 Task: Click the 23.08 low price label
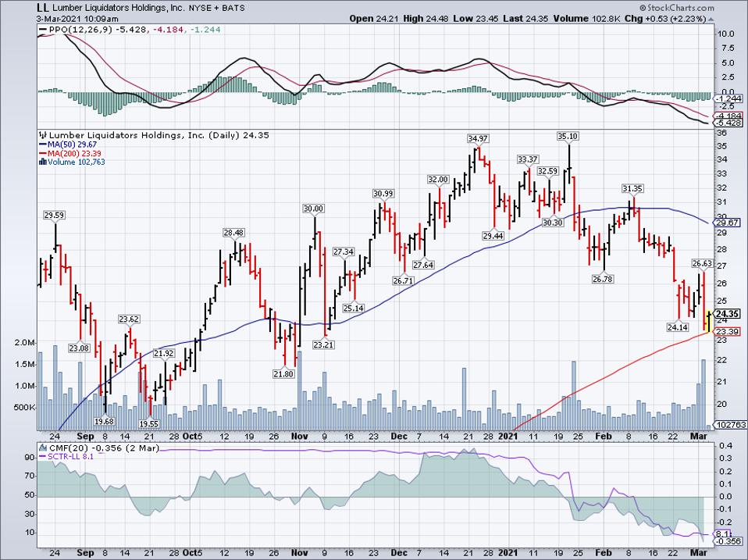coord(80,348)
